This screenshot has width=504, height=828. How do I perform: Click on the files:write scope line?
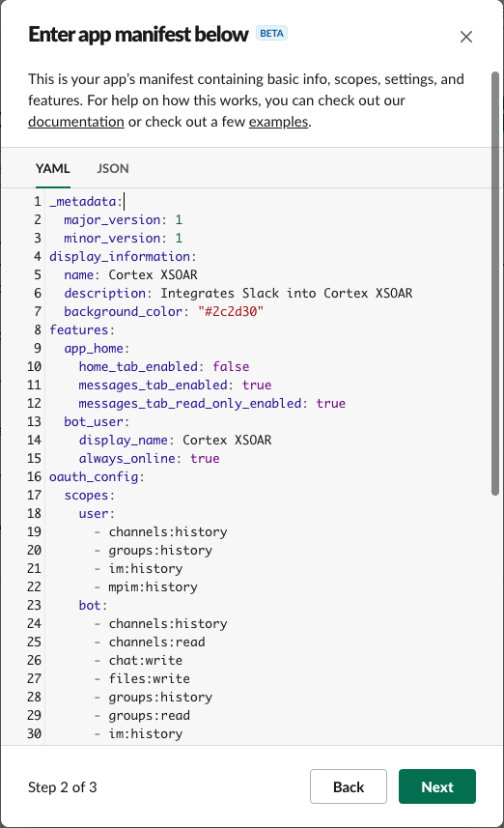click(x=150, y=678)
